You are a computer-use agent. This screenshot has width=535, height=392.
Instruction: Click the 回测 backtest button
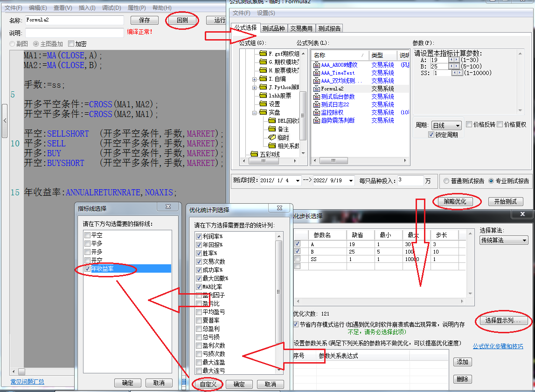pyautogui.click(x=182, y=20)
